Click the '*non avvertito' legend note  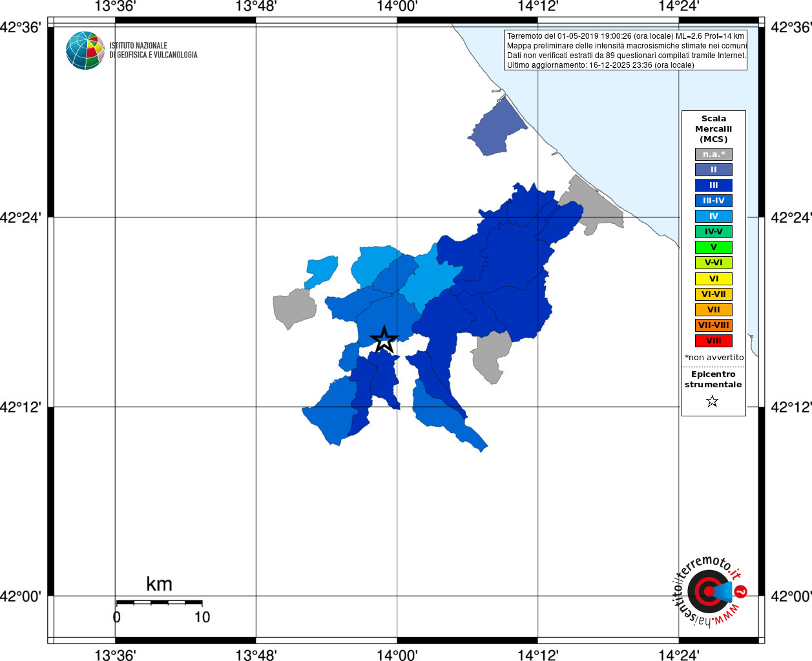tap(714, 358)
